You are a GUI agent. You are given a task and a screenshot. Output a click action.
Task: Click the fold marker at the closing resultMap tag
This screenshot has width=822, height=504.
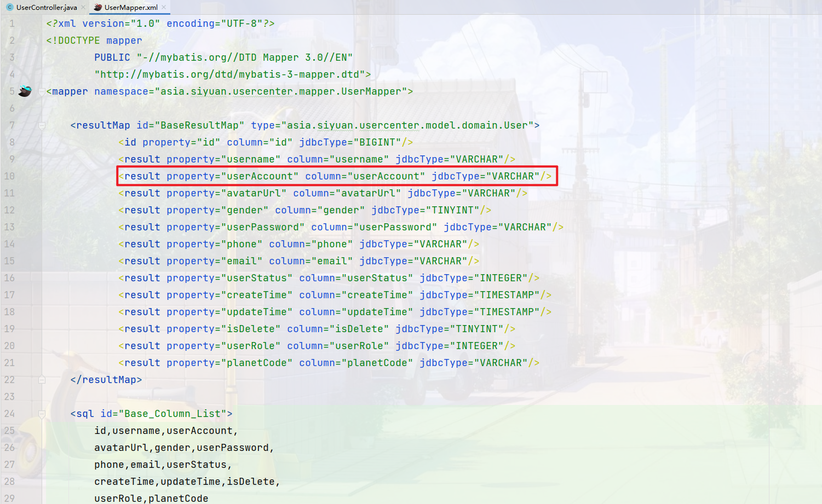[42, 379]
